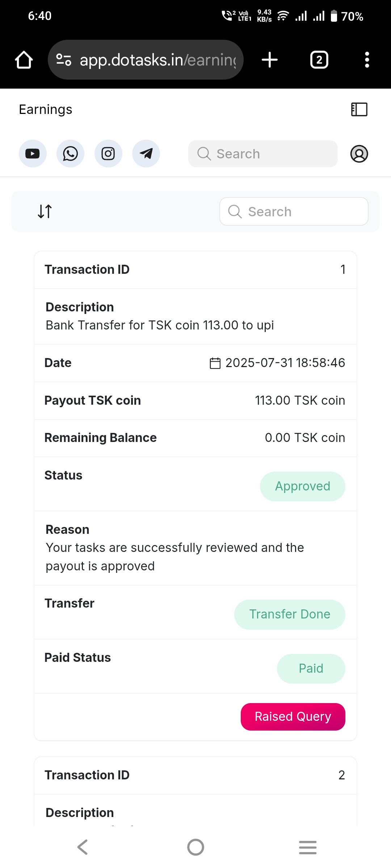Tap the Telegram paper plane icon
This screenshot has height=868, width=391.
pyautogui.click(x=146, y=154)
